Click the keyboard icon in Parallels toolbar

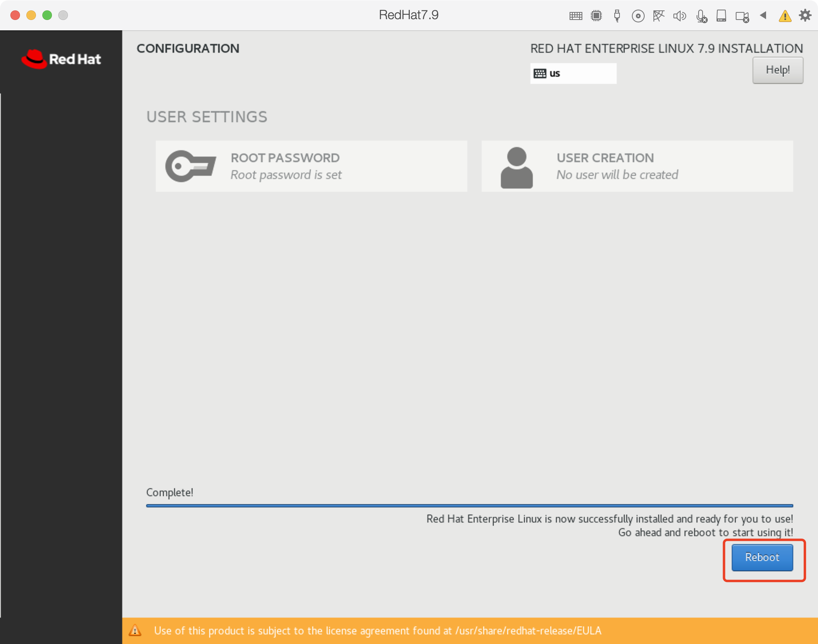click(x=576, y=16)
